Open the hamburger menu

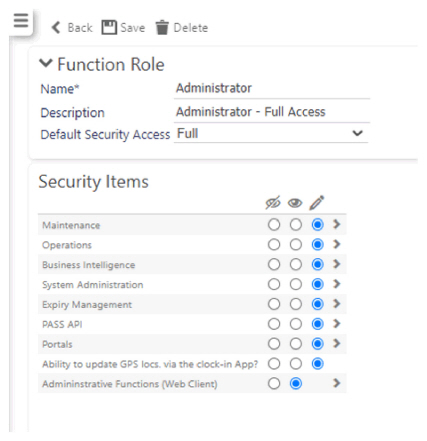[21, 21]
